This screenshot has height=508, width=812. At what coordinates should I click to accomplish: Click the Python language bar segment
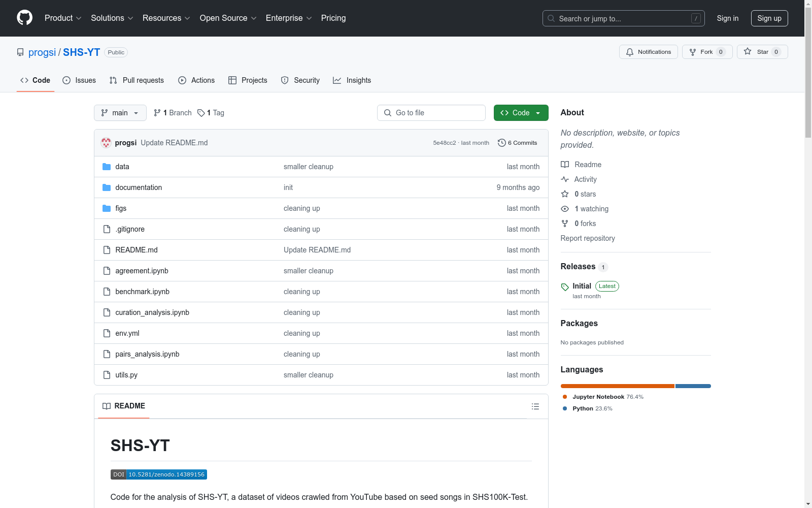coord(693,386)
